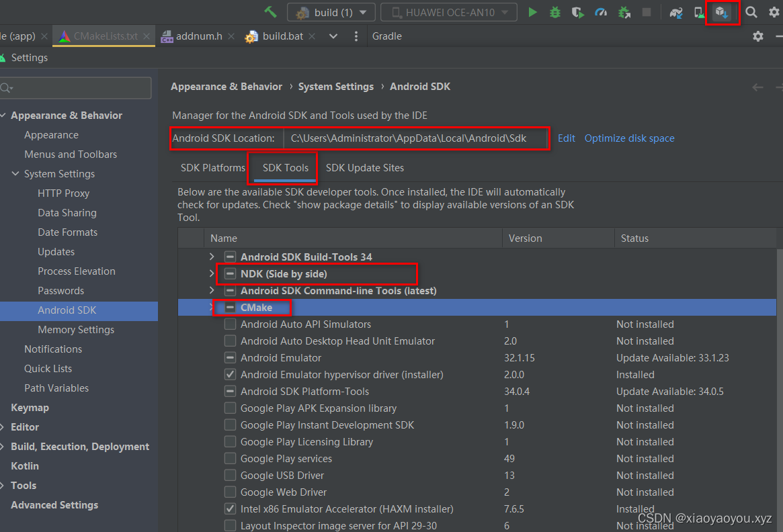Check Google Play services
Image resolution: width=783 pixels, height=532 pixels.
tap(230, 459)
